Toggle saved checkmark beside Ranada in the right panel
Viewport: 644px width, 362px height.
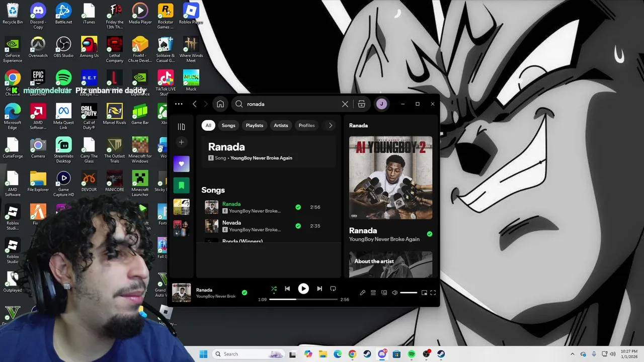[429, 234]
